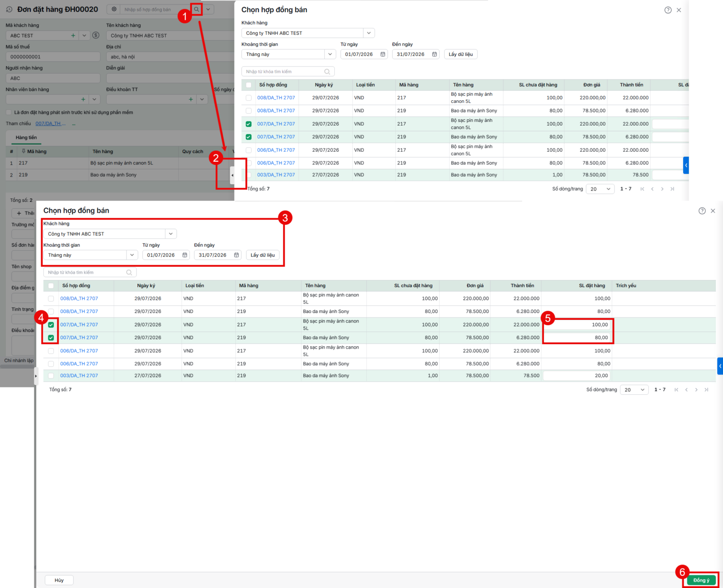
Task: Cancel with the Hủy button
Action: (59, 580)
